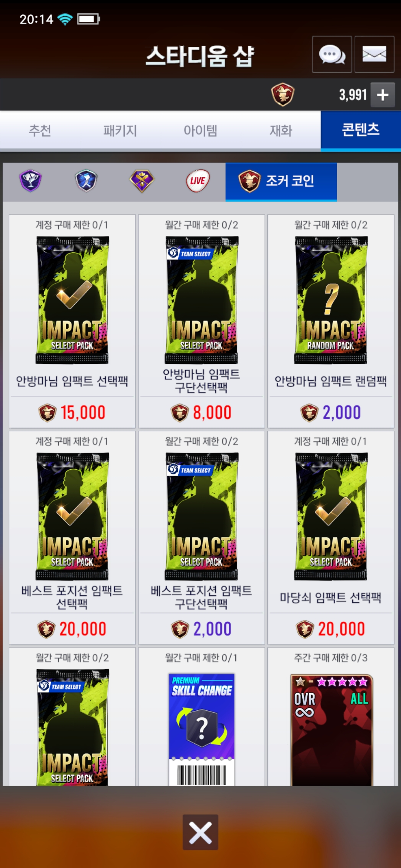Image resolution: width=401 pixels, height=868 pixels.
Task: Open the Premium Skill Change ticket
Action: [x=201, y=717]
